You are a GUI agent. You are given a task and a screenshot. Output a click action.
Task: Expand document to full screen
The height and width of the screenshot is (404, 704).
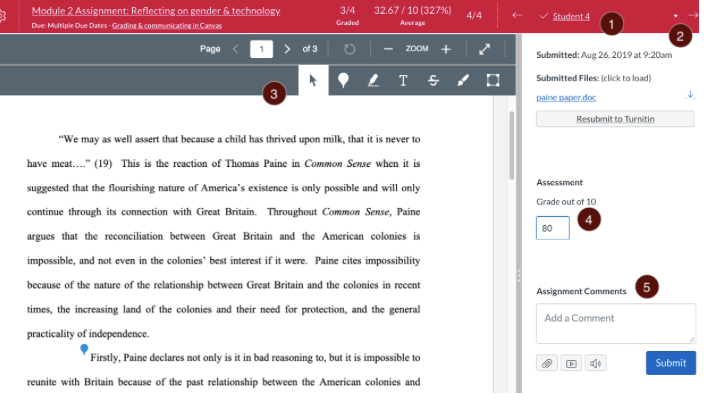tap(484, 49)
